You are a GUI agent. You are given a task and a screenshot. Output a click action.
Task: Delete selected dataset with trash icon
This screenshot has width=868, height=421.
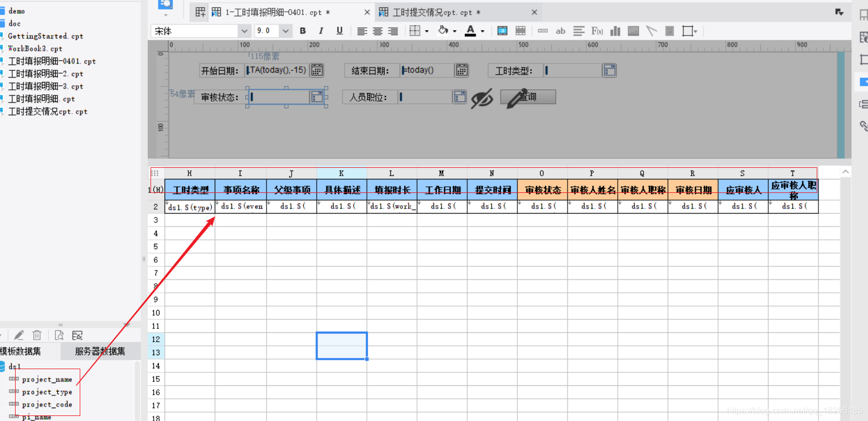(37, 335)
